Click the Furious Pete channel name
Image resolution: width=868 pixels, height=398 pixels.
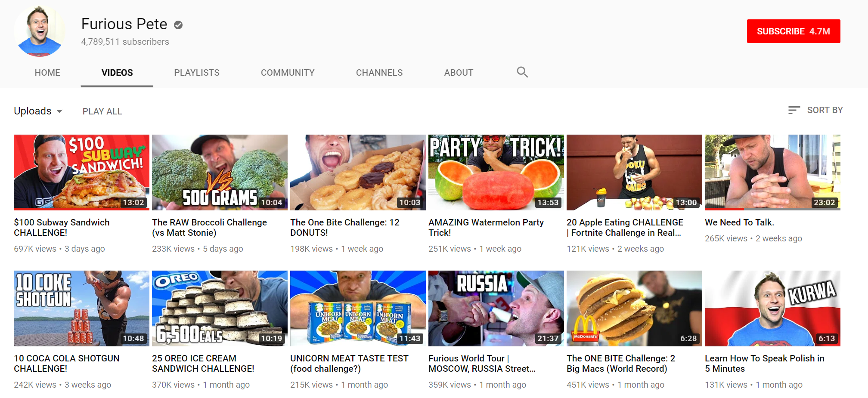[x=124, y=24]
